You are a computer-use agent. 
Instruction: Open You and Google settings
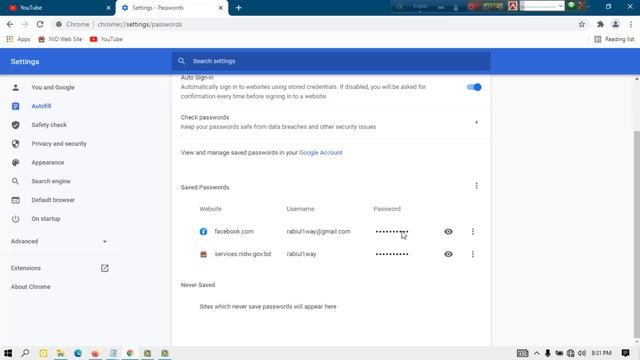click(53, 87)
